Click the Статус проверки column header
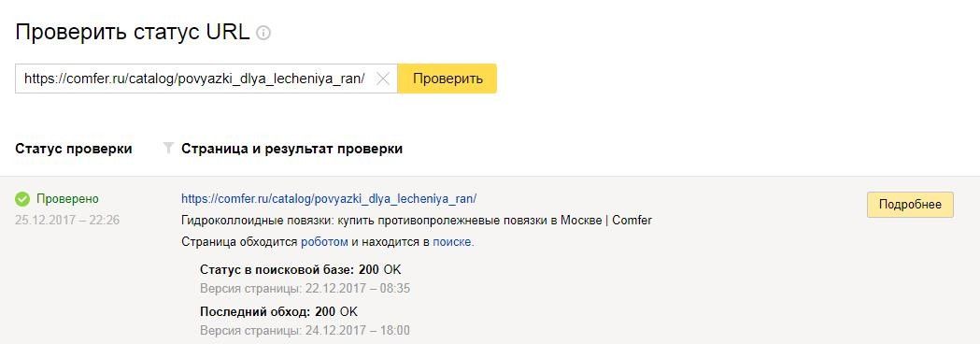This screenshot has height=344, width=980. point(74,149)
